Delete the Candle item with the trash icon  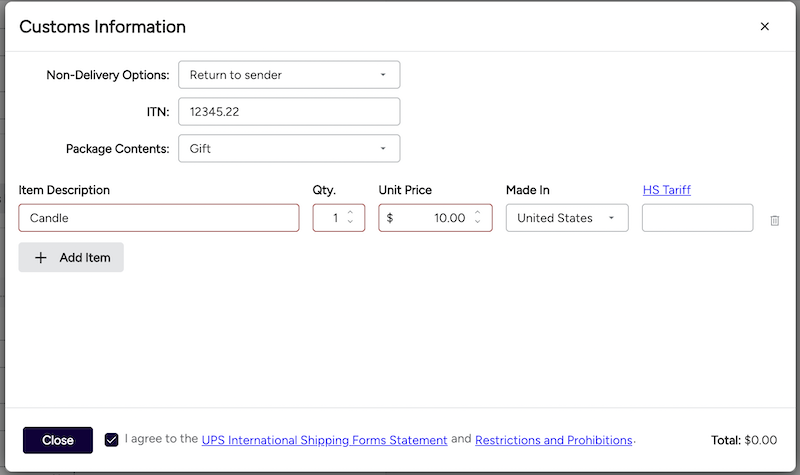[774, 220]
